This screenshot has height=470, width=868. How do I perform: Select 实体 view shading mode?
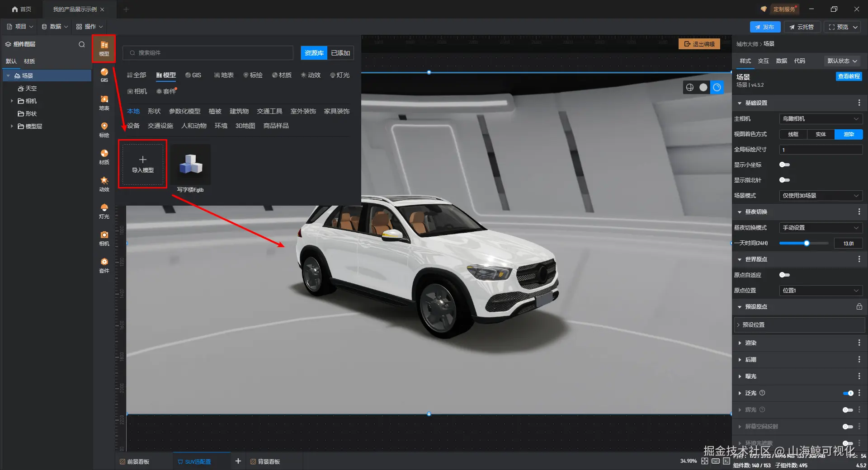point(821,134)
